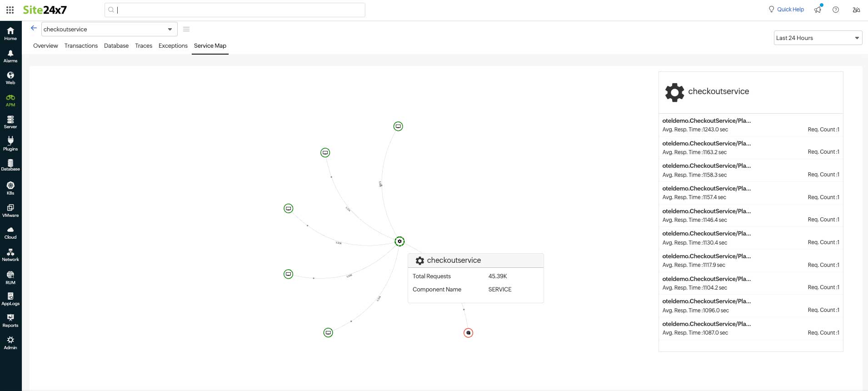
Task: Expand the checkoutservice application dropdown
Action: point(170,29)
